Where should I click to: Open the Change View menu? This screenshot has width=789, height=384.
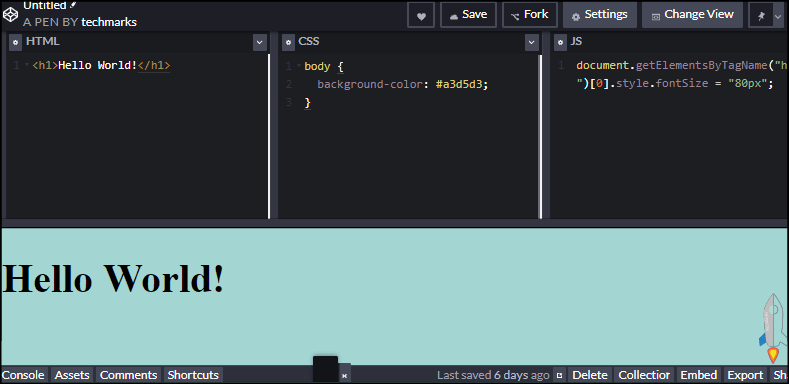(692, 15)
